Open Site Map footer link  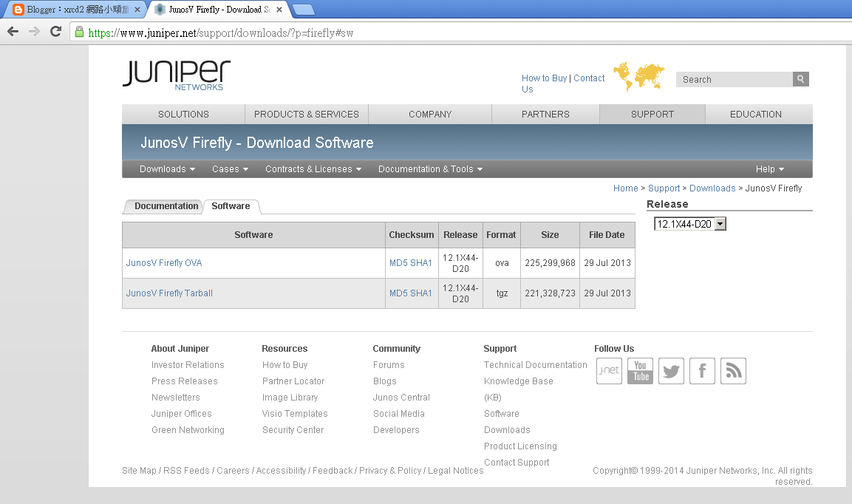139,471
